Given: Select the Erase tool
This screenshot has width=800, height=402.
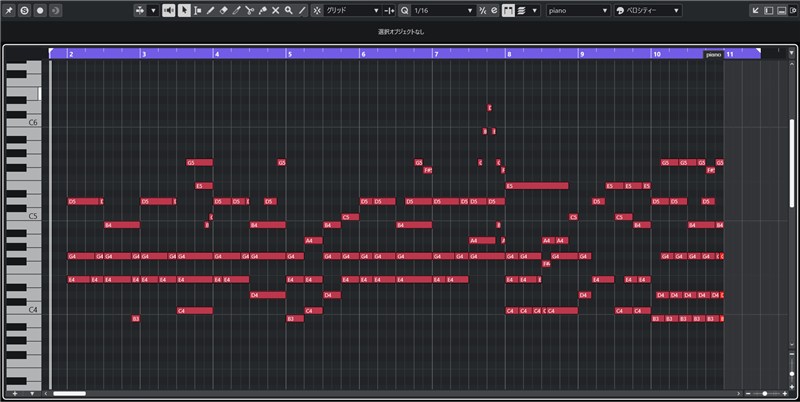Looking at the screenshot, I should (x=223, y=10).
